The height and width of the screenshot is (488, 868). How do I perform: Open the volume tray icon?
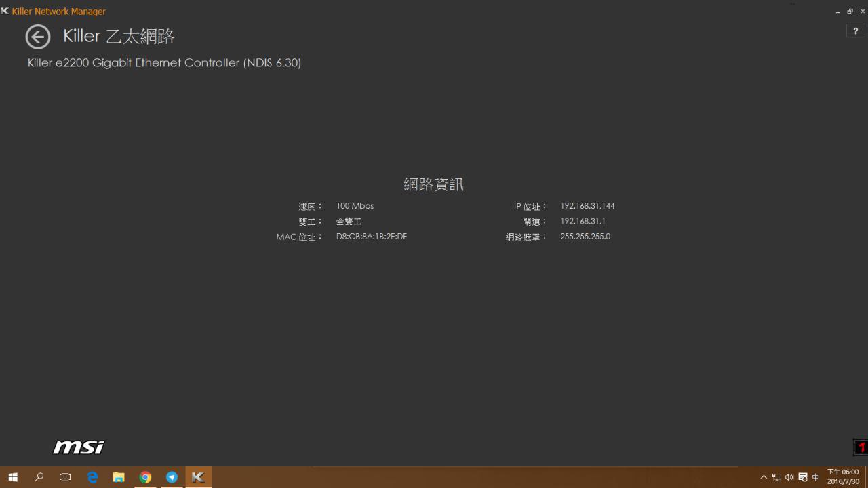point(789,477)
